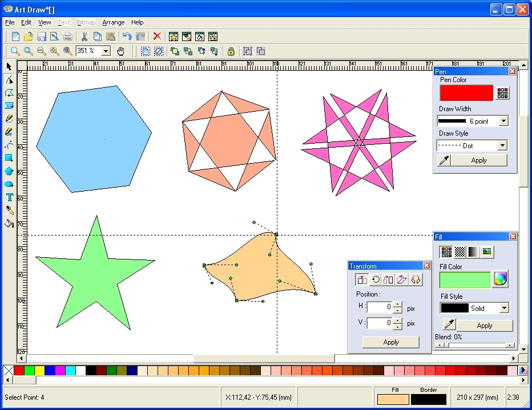Select the rotate tab in Transform panel

(x=376, y=279)
